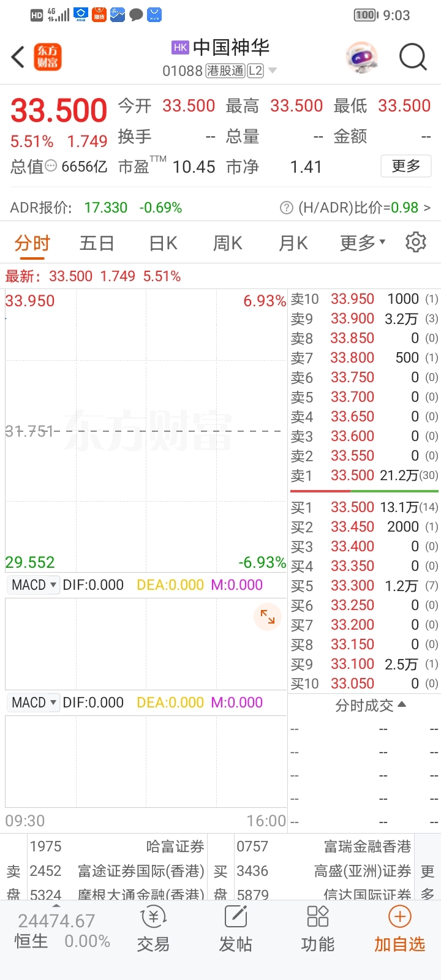
Task: Open chart settings gear icon
Action: point(416,242)
